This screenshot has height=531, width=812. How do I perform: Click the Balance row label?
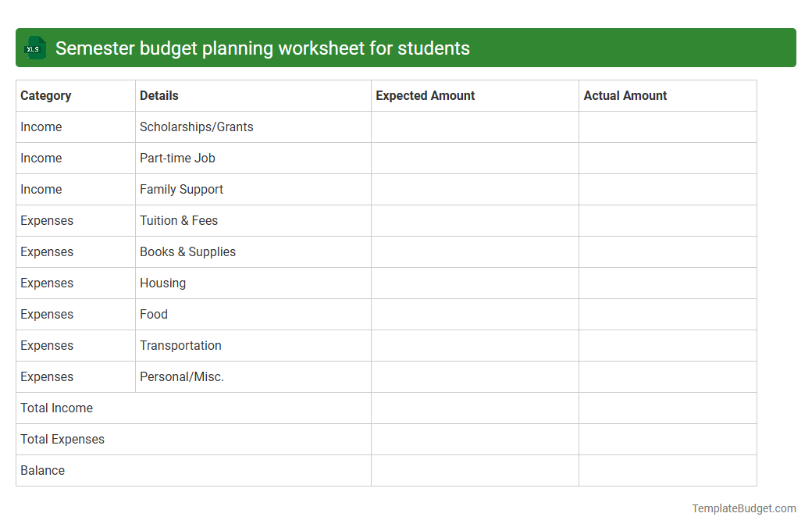pos(43,470)
